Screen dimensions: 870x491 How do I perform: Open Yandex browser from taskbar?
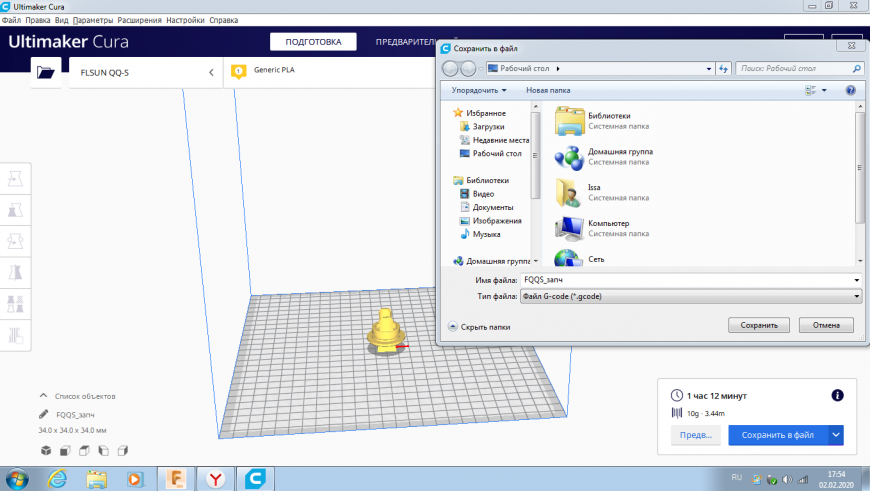[x=215, y=478]
